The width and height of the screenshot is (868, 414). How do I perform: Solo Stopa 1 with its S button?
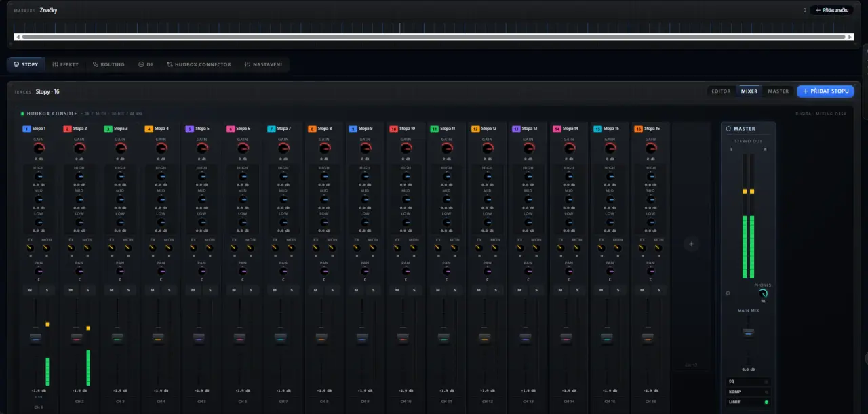[x=47, y=290]
